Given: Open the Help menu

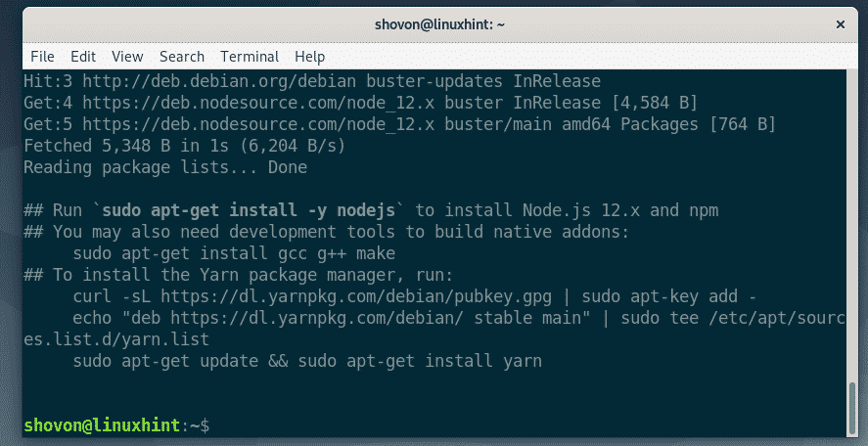Looking at the screenshot, I should (x=309, y=57).
